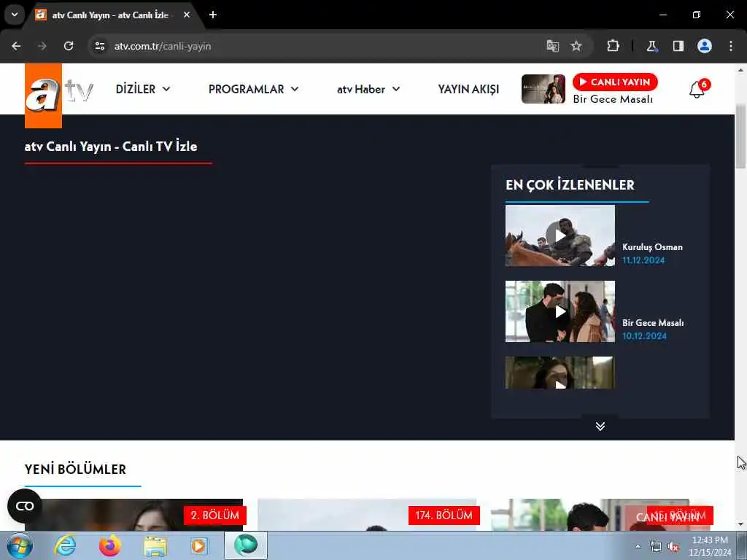747x560 pixels.
Task: Expand the PROGRAMLAR menu
Action: (253, 89)
